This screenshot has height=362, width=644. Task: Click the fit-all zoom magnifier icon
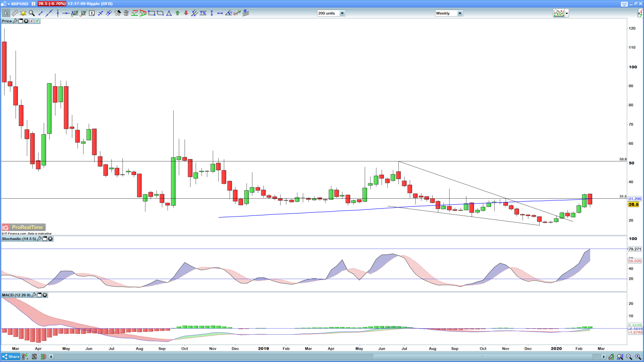click(x=620, y=357)
